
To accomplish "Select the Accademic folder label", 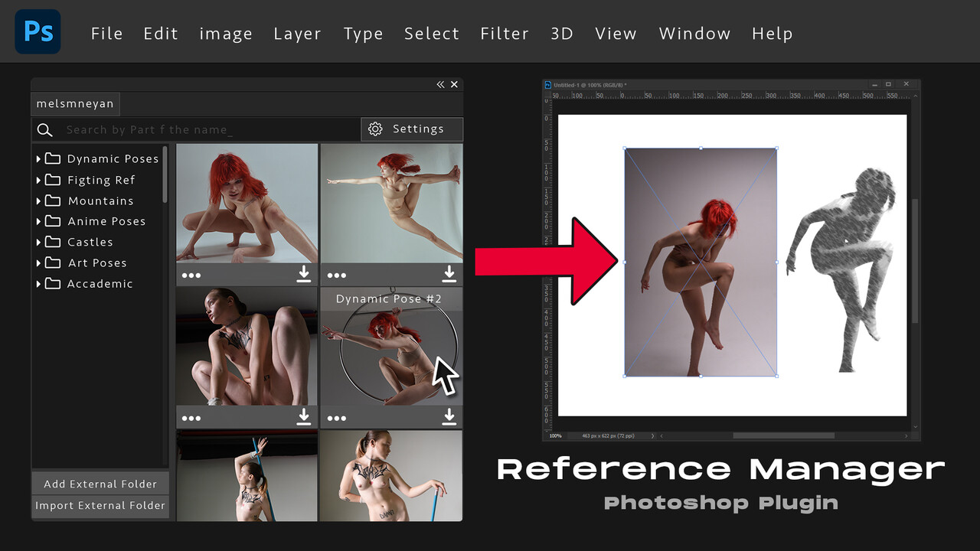I will pyautogui.click(x=100, y=283).
